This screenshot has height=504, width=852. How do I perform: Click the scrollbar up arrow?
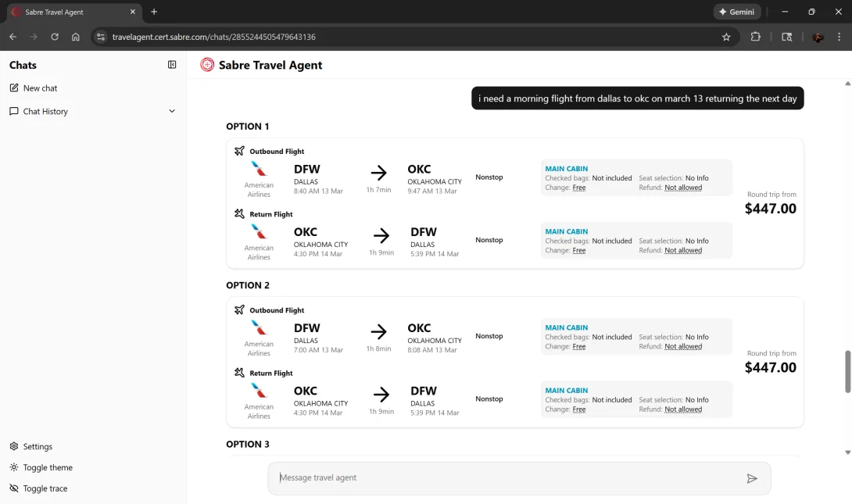[847, 84]
